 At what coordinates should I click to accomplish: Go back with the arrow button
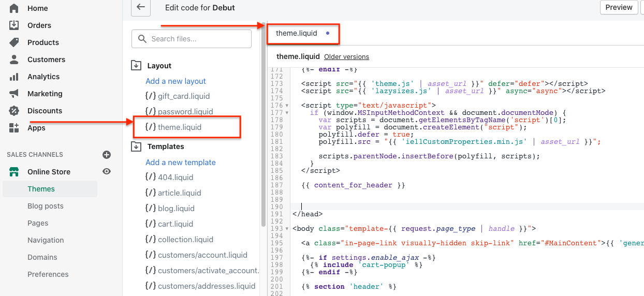(140, 8)
